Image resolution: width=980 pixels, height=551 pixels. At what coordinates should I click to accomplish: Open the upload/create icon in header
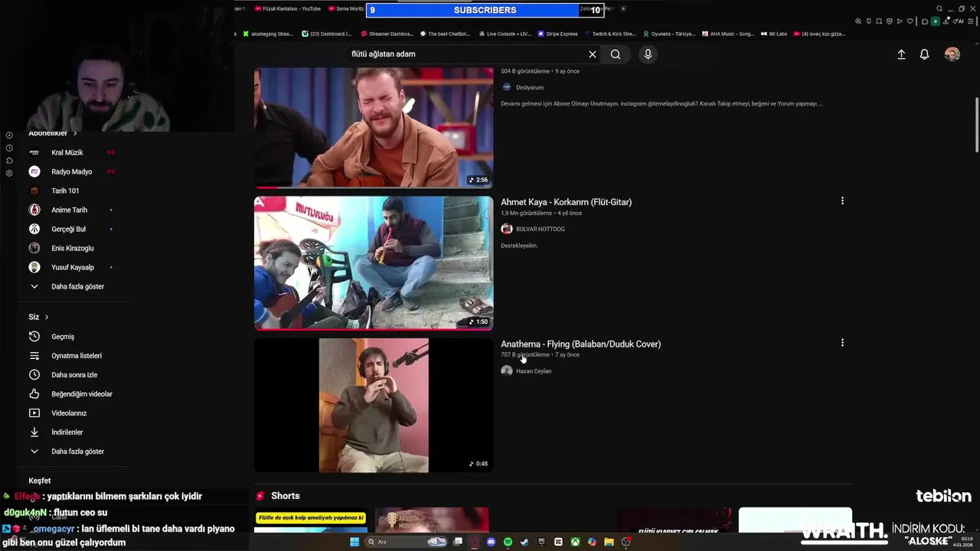(x=901, y=54)
